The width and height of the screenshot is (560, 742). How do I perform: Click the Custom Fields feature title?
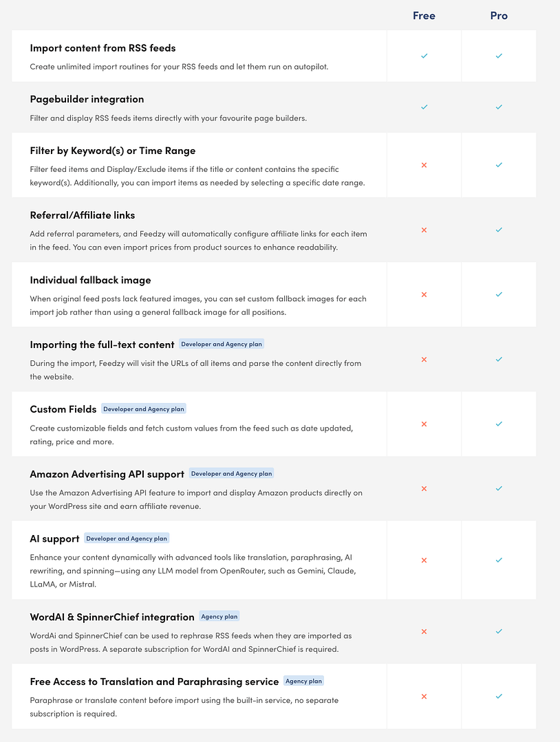(63, 409)
